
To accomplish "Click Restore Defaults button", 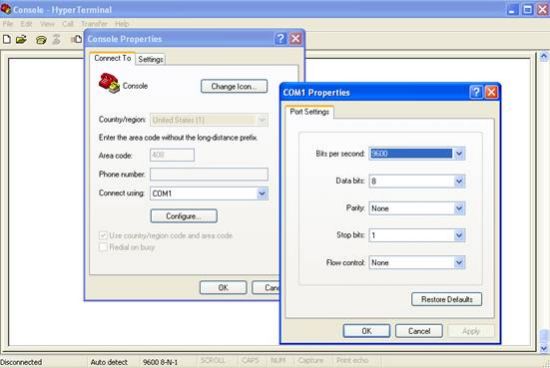I will pyautogui.click(x=447, y=299).
